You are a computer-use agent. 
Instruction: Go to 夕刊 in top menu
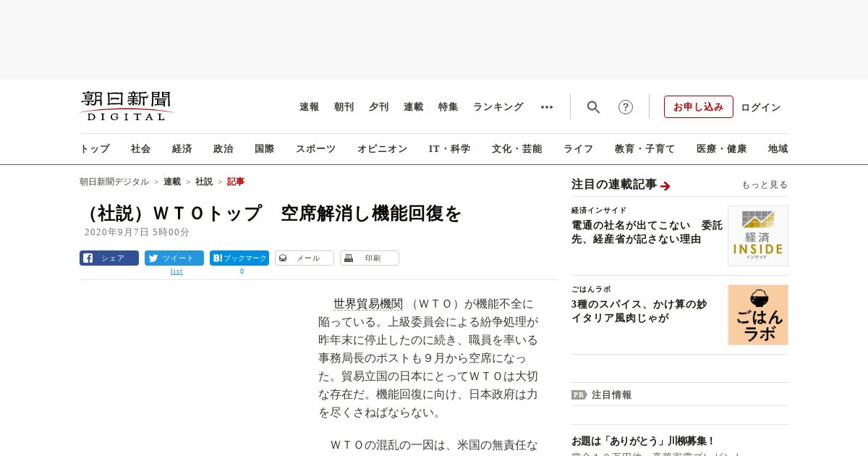[x=379, y=107]
